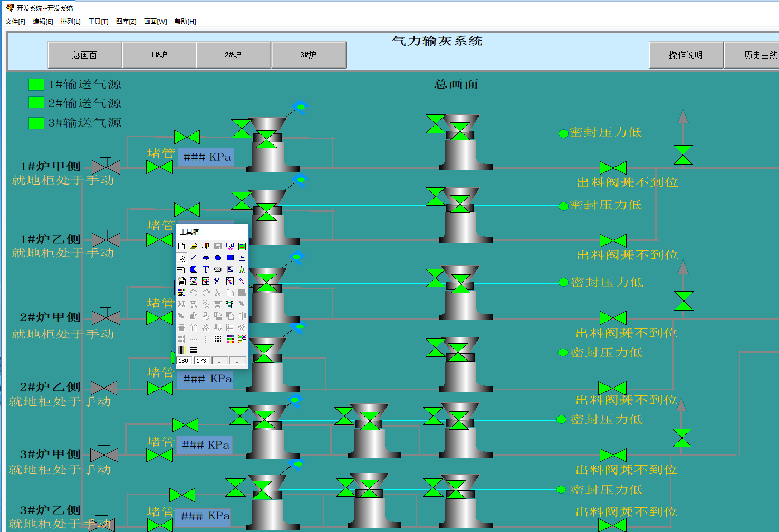Click the alarm bell icon in toolbox

(242, 269)
